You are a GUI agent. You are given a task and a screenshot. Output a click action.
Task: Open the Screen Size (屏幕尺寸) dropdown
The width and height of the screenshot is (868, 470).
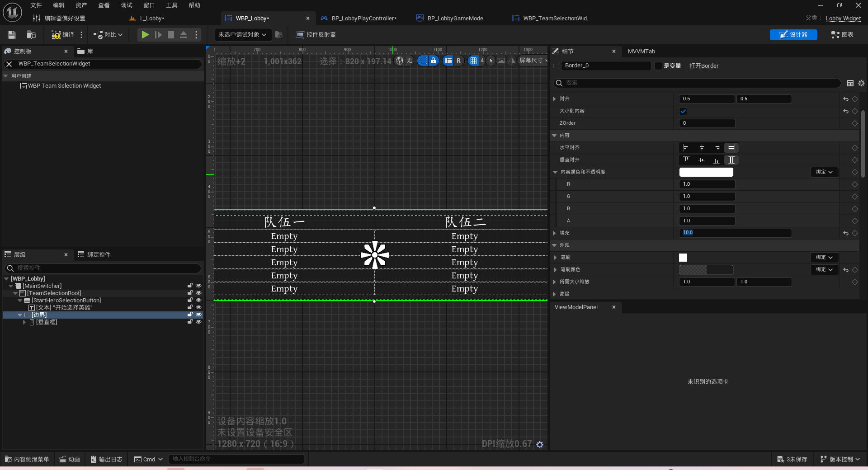[x=533, y=61]
